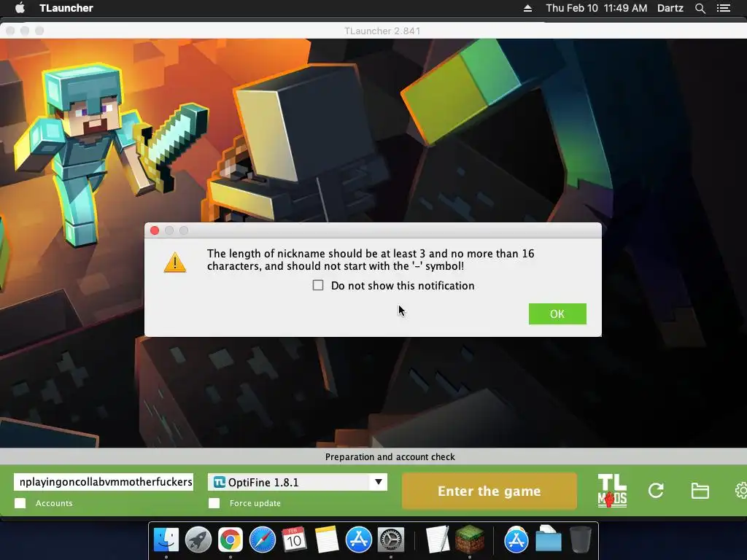
Task: Open the TLauncher menu bar item
Action: pos(66,8)
